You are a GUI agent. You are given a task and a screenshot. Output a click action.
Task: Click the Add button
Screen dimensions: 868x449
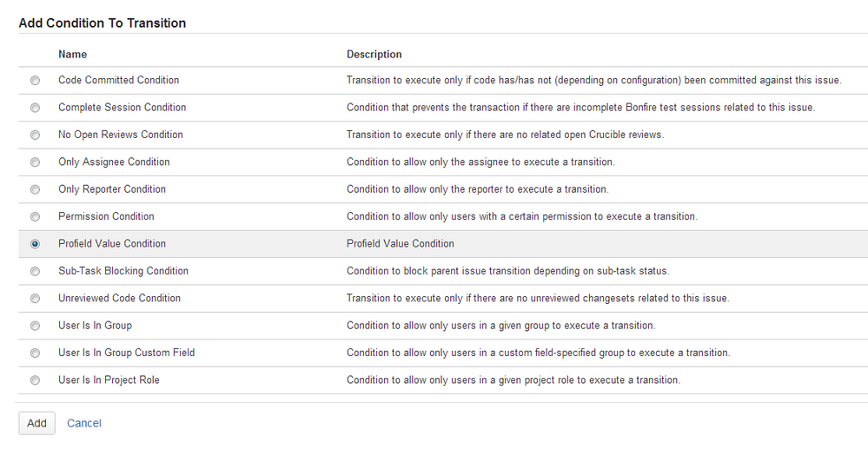pos(36,423)
